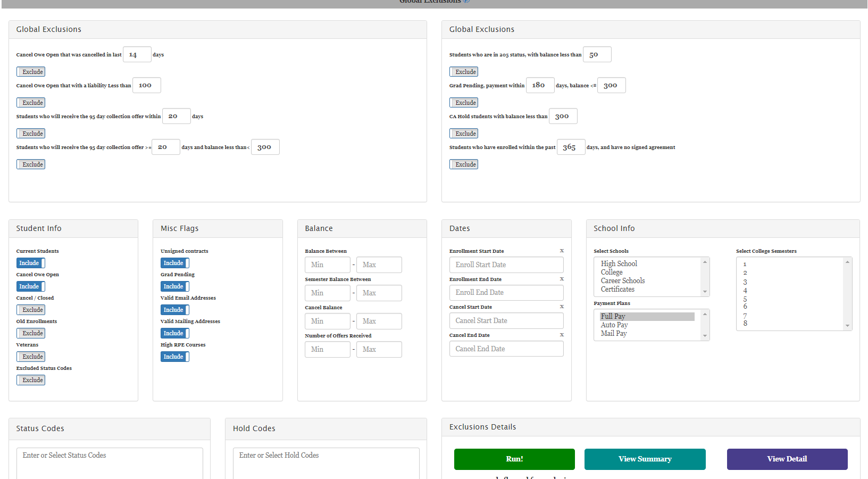868x479 pixels.
Task: Focus the Semester Balance Between Min field
Action: click(x=328, y=293)
